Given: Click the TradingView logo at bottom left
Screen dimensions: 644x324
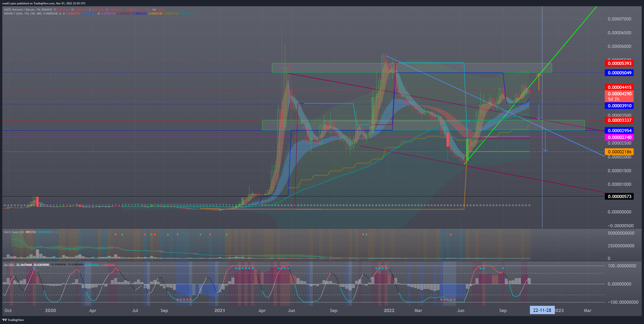Looking at the screenshot, I should pos(13,320).
